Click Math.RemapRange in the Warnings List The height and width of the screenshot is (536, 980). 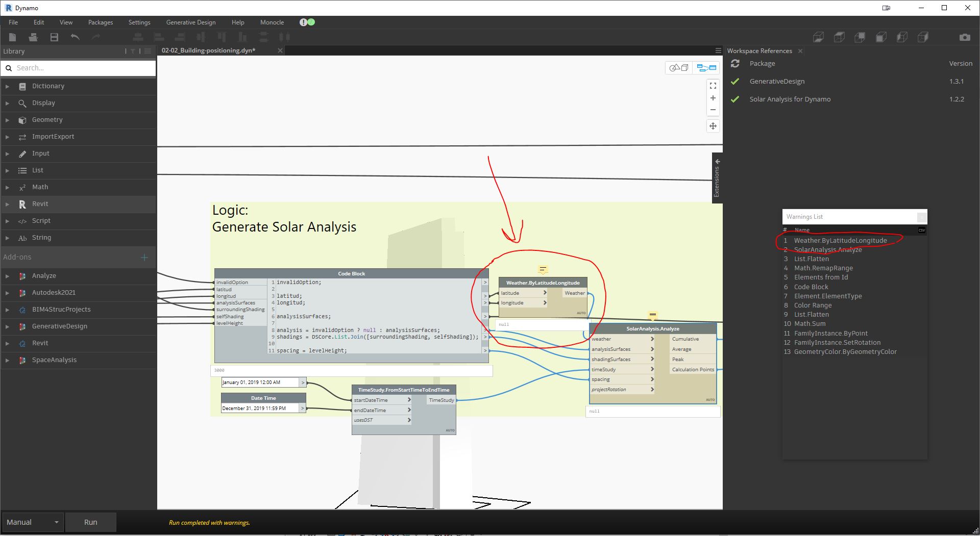pos(823,268)
